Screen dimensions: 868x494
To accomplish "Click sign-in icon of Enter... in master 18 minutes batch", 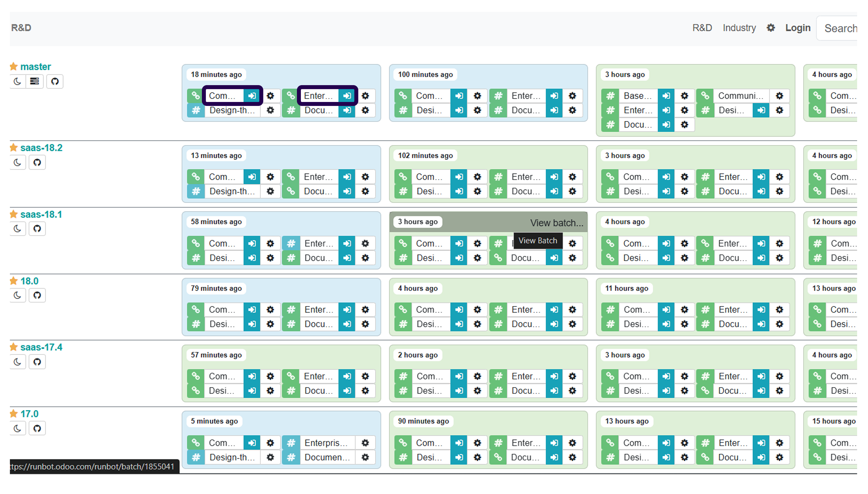I will 347,96.
